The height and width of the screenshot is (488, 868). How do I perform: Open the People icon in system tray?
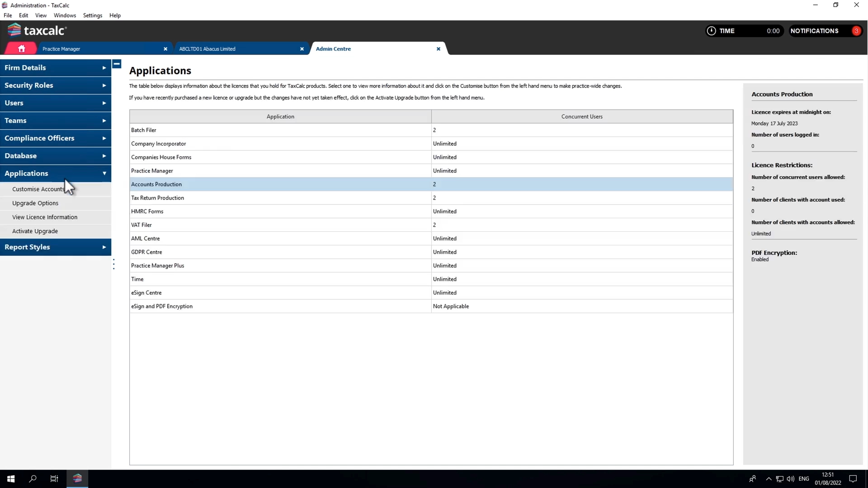click(x=753, y=479)
